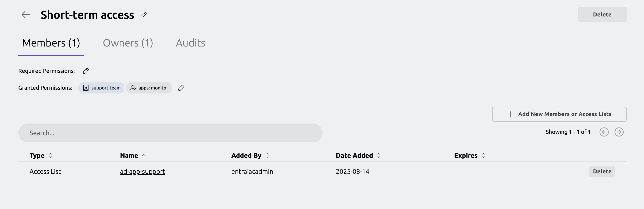Delete the ad-app-support access list row

(602, 171)
